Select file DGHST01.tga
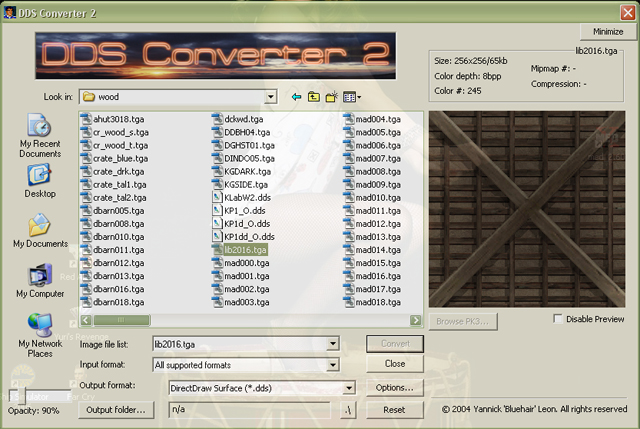This screenshot has height=429, width=640. coord(243,145)
